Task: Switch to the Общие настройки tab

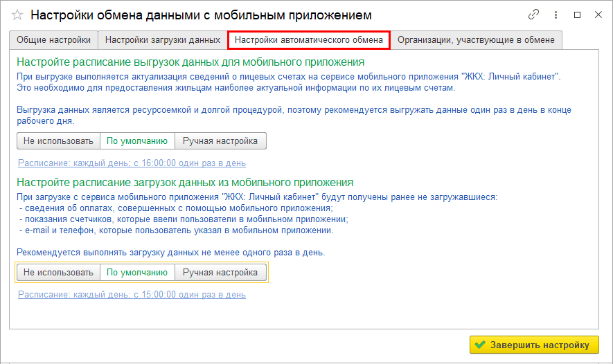Action: pyautogui.click(x=53, y=40)
